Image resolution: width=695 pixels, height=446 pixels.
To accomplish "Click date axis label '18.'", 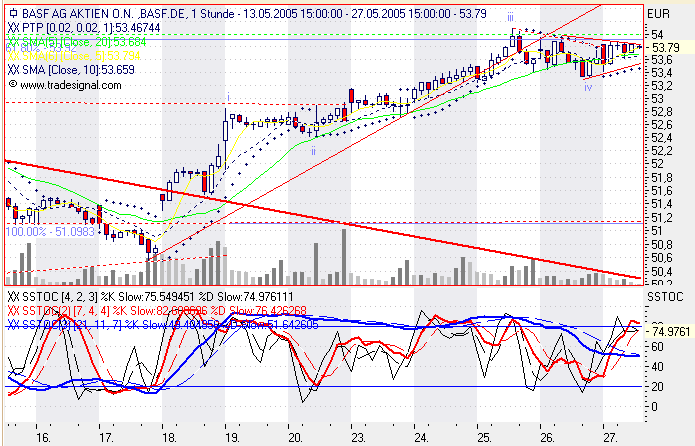I will coord(169,438).
